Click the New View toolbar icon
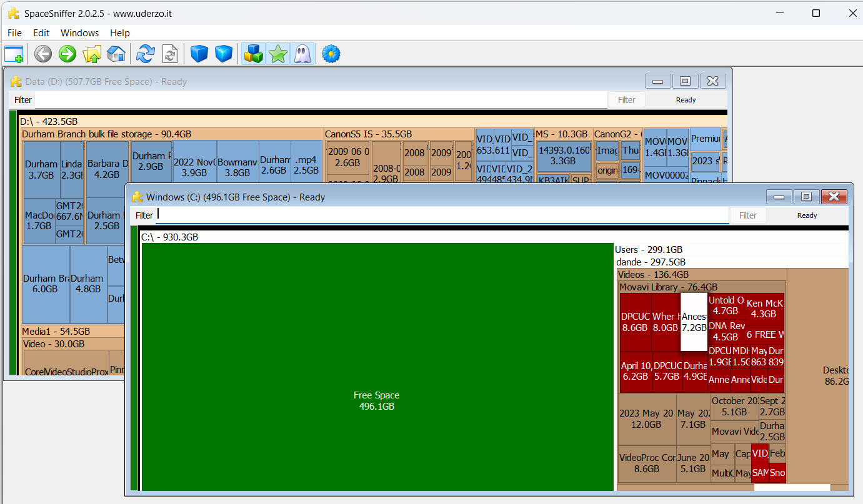The image size is (863, 504). pos(14,54)
